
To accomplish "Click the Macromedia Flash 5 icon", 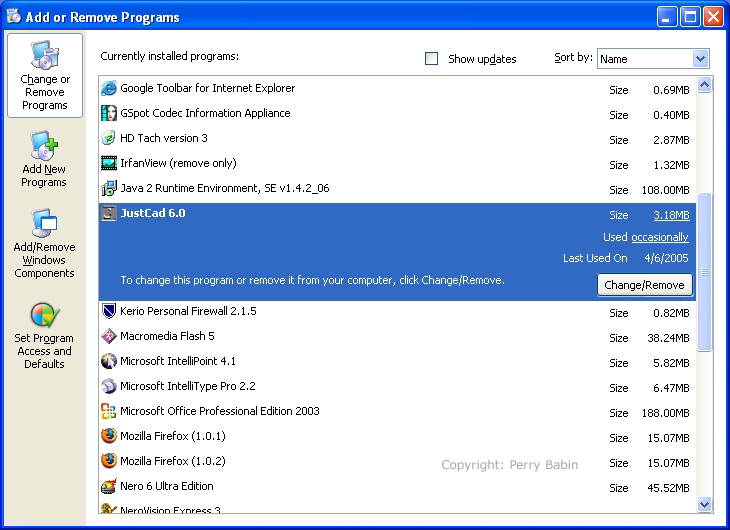I will pyautogui.click(x=108, y=336).
